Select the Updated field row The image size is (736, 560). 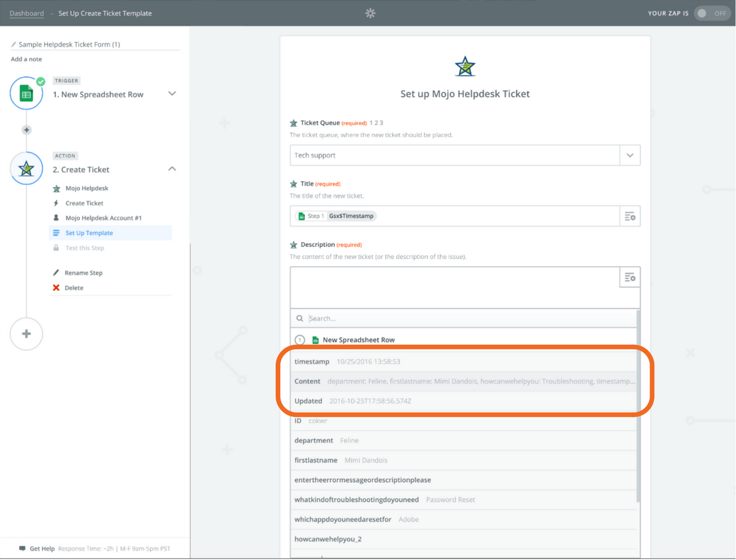pos(463,401)
